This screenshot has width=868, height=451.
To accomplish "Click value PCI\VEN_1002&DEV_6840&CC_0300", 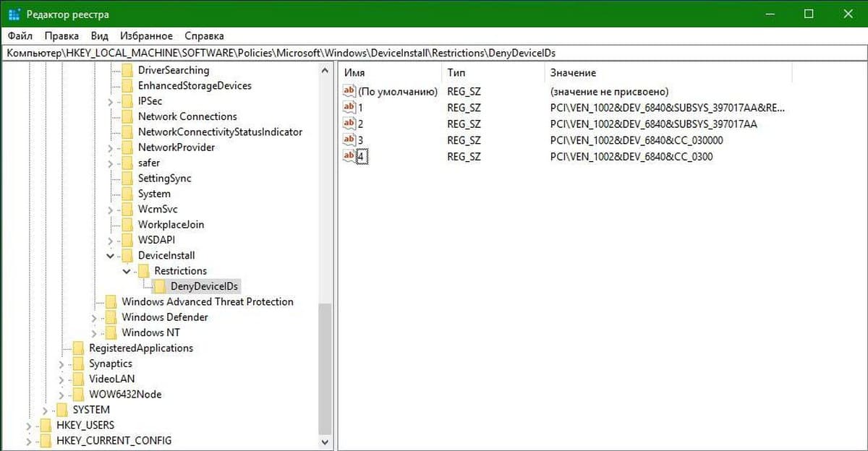I will (631, 156).
